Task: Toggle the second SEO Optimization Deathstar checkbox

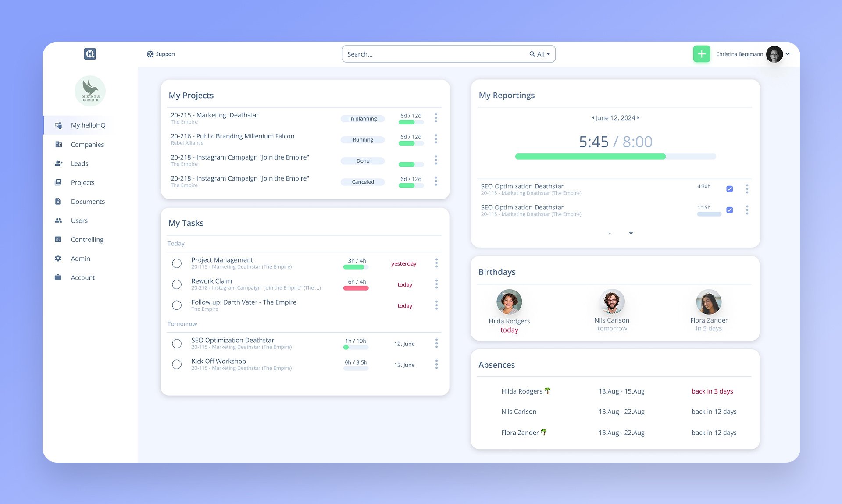Action: click(x=729, y=209)
